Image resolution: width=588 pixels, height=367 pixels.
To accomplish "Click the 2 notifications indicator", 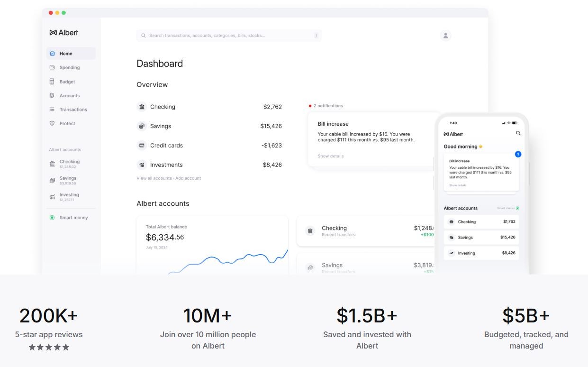I will pyautogui.click(x=326, y=106).
